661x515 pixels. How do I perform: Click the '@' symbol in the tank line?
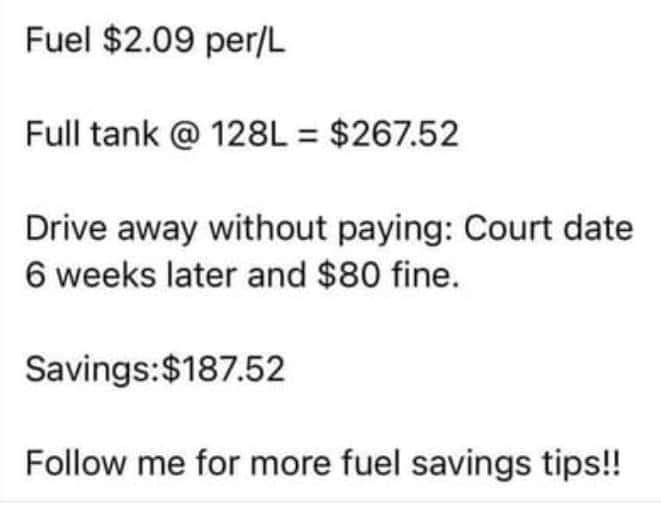coord(184,135)
